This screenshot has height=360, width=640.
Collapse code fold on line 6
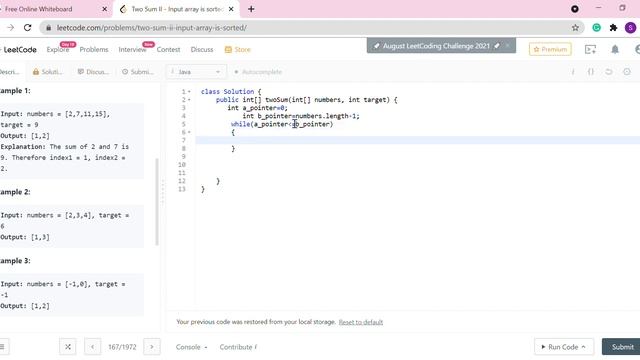click(189, 132)
